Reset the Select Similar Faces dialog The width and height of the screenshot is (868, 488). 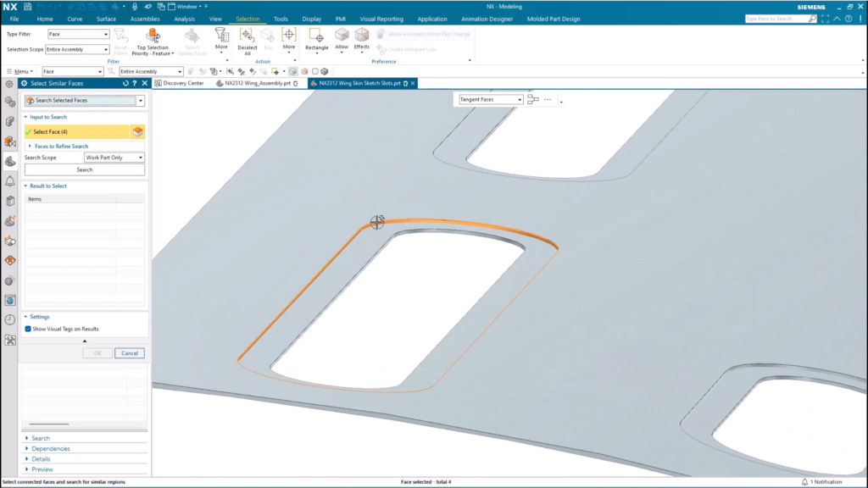click(125, 83)
